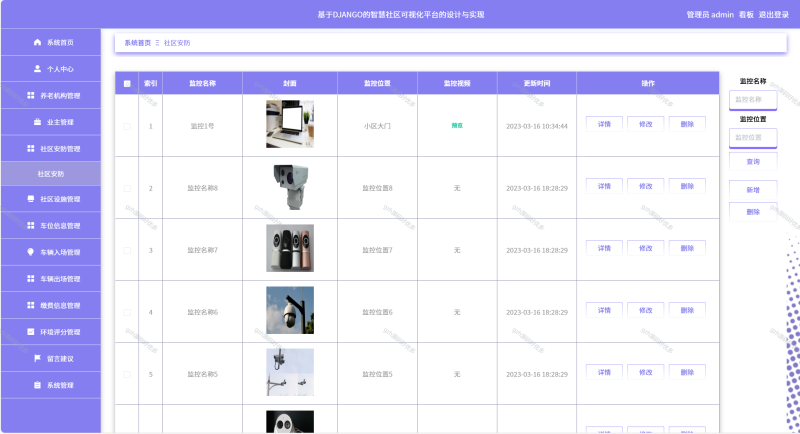
Task: Click the 更新时间 column header
Action: click(x=537, y=83)
